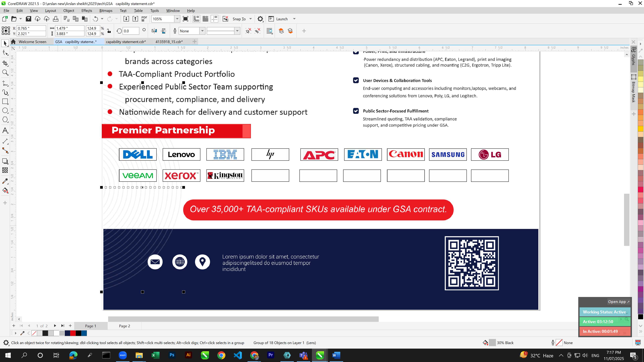Expand the undo history arrow

click(102, 19)
